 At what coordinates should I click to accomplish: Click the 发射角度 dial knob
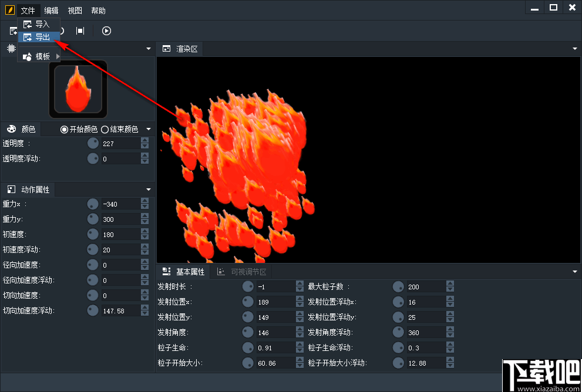click(x=248, y=332)
